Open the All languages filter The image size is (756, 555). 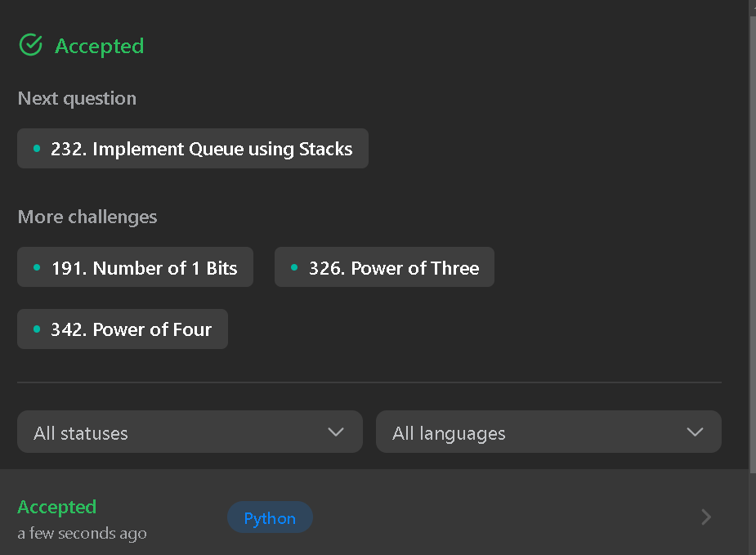point(548,432)
